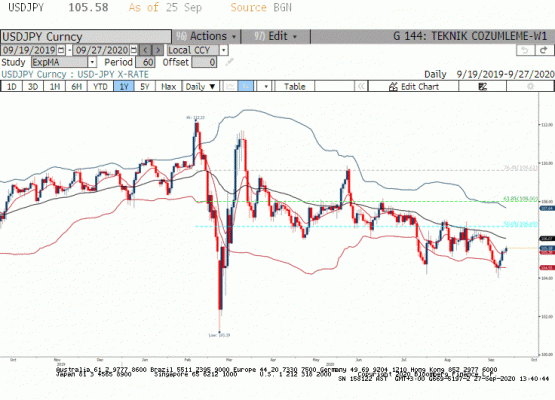Viewport: 555px width, 400px height.
Task: Click the blue last price axis tag
Action: (547, 248)
